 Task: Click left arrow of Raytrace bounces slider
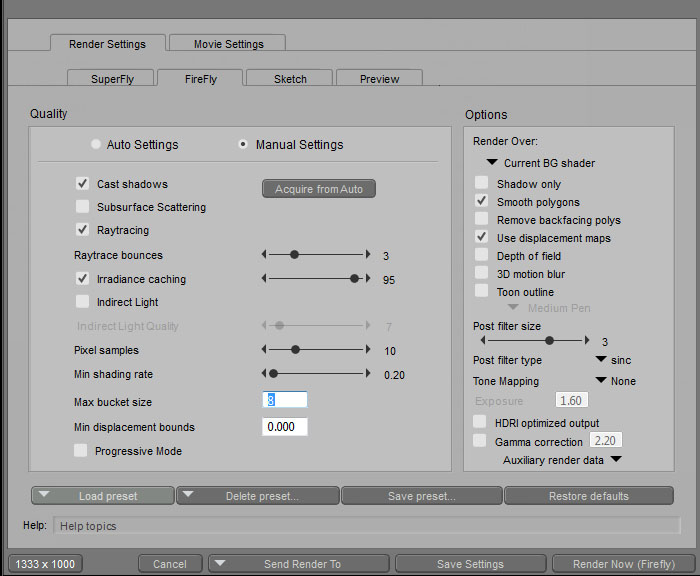(x=264, y=255)
